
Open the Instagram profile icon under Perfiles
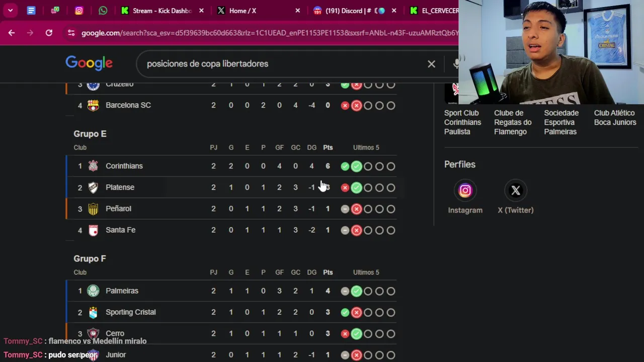465,191
